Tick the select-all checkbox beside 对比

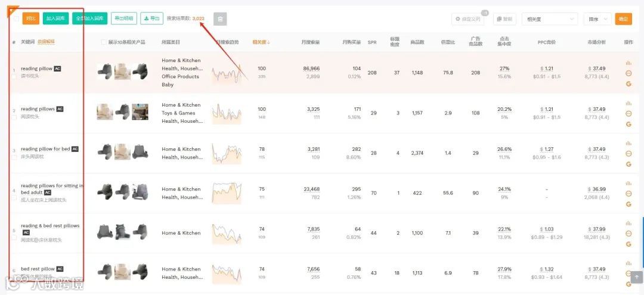coord(16,18)
